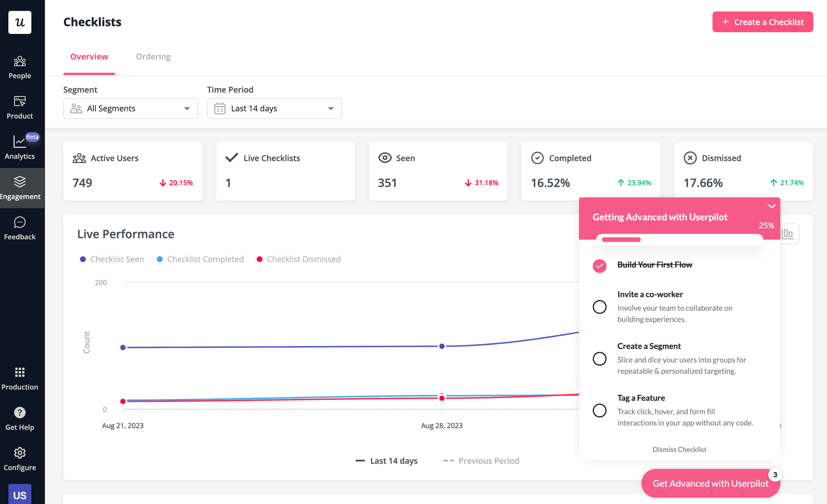Select the Product icon in the sidebar
This screenshot has width=827, height=504.
tap(19, 107)
